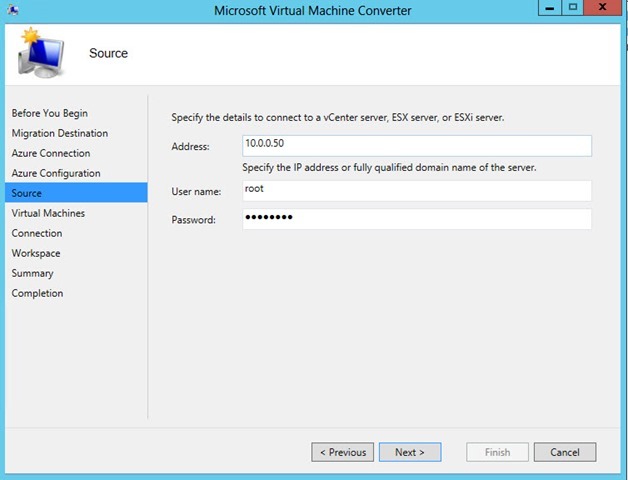The width and height of the screenshot is (628, 480).
Task: Click the Address label
Action: coord(191,147)
